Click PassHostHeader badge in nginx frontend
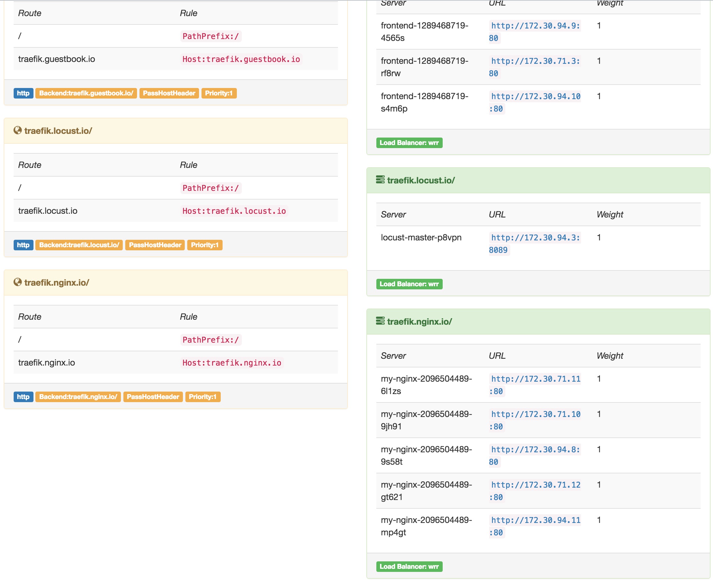Screen dimensions: 713x588 tap(153, 397)
